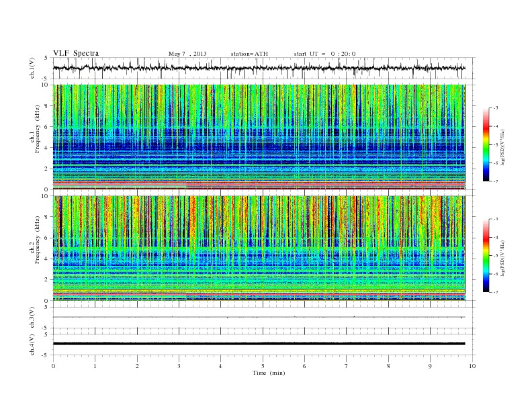
Task: Click the "ch.1(V)" waveform axis label
Action: (32, 68)
